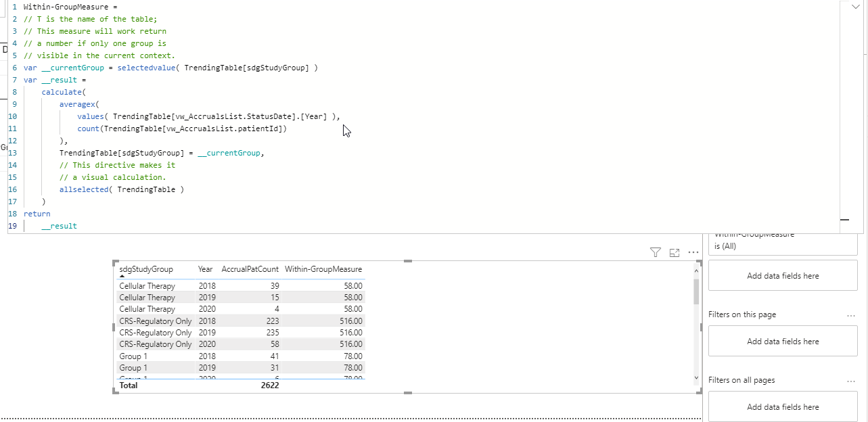
Task: Click the count(TrendingTable patientId) line
Action: click(182, 128)
